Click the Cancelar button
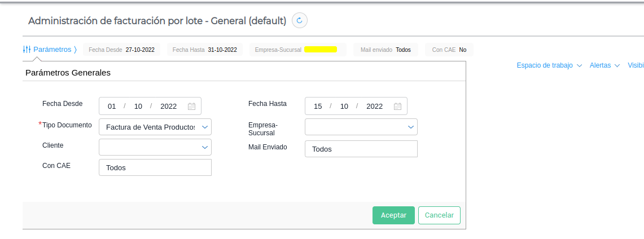The image size is (644, 239). [x=439, y=215]
